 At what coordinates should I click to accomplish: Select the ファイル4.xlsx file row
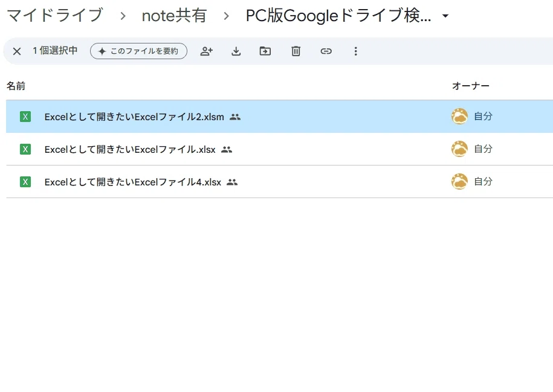(279, 182)
